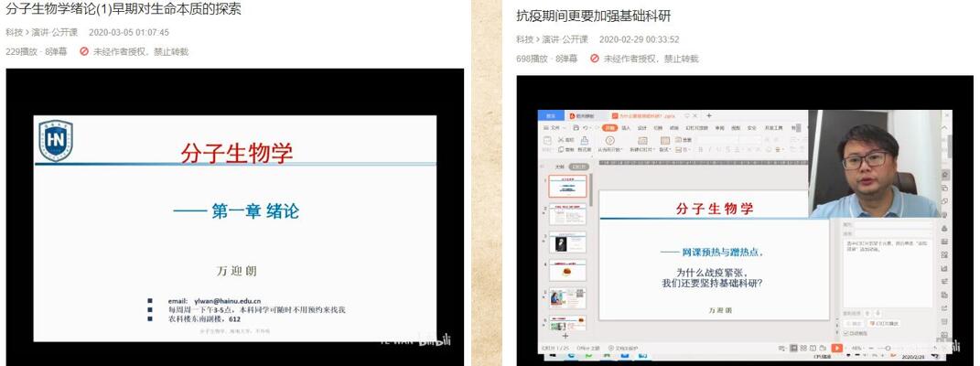Screen dimensions: 980x366
Task: Select slide 4 thumbnail in WPS panel
Action: coord(567,271)
